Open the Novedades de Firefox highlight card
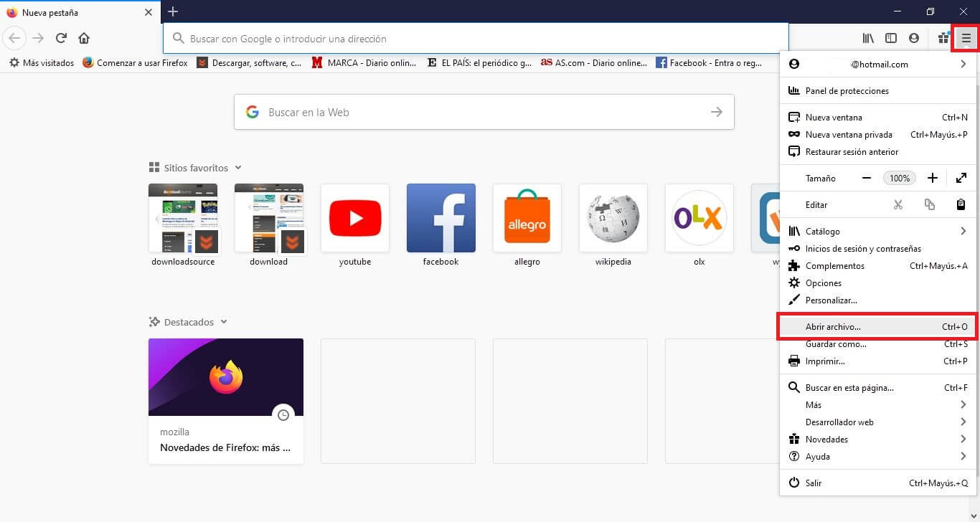The width and height of the screenshot is (980, 522). click(226, 401)
